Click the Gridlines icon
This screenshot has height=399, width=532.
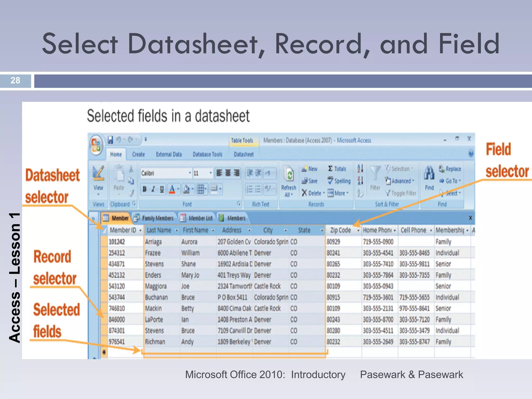point(201,189)
